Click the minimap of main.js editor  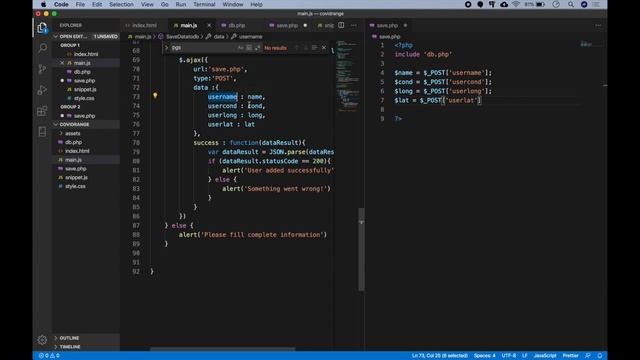click(347, 76)
